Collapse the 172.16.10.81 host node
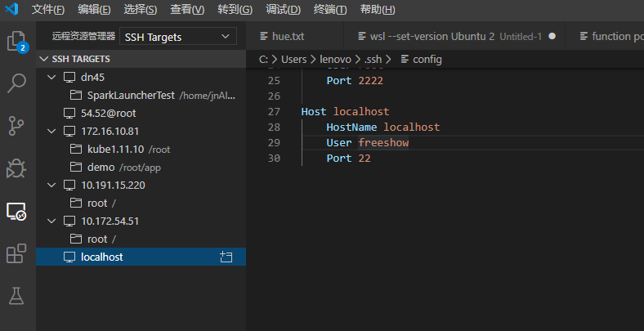This screenshot has width=644, height=331. [x=52, y=131]
